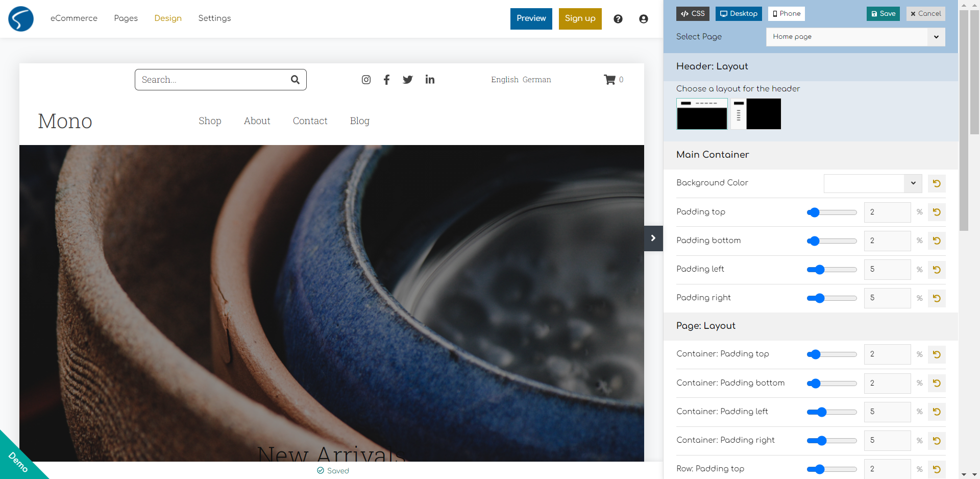Open the Twitter social icon
980x479 pixels.
coord(407,80)
